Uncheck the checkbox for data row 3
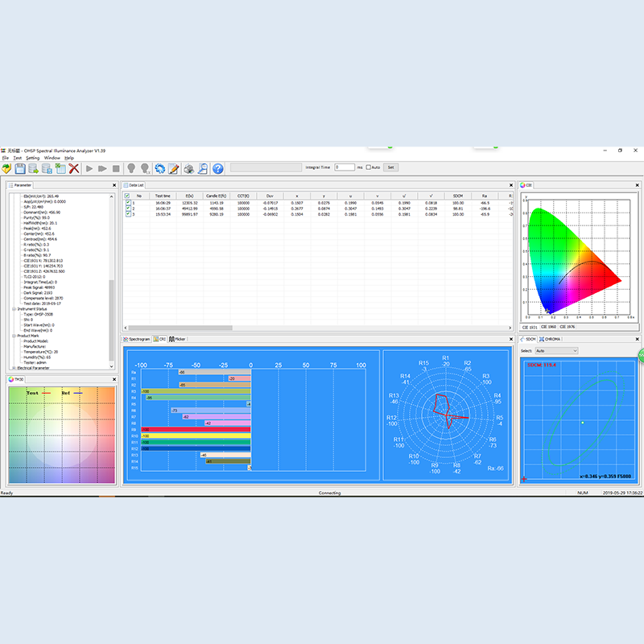 click(x=128, y=214)
